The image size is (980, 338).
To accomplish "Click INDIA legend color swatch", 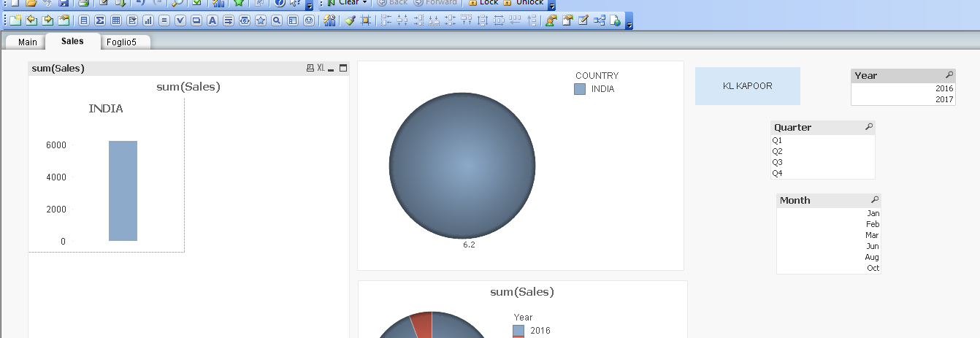I will click(580, 89).
